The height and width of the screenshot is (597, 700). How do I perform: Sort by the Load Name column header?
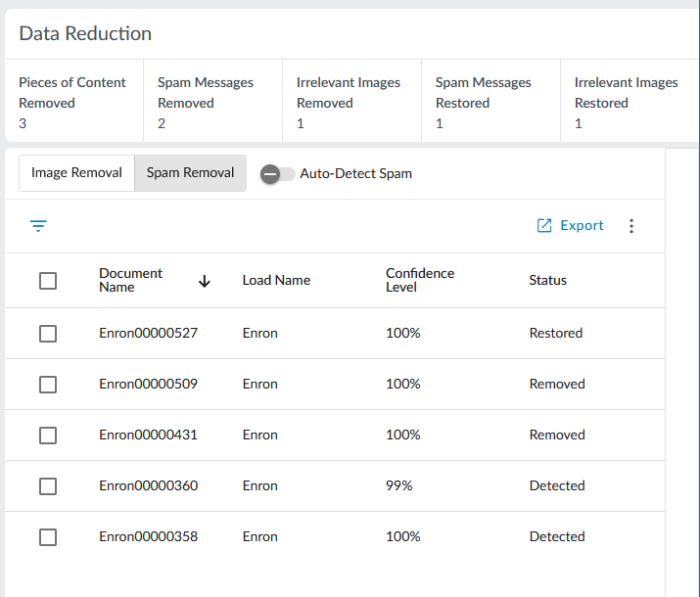click(x=276, y=281)
